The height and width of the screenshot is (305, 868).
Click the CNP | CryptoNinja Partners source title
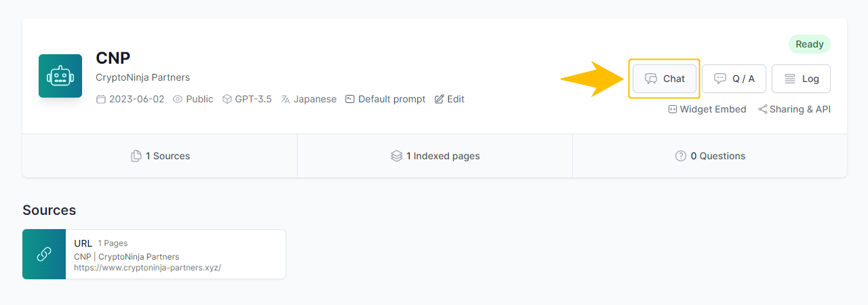tap(126, 257)
